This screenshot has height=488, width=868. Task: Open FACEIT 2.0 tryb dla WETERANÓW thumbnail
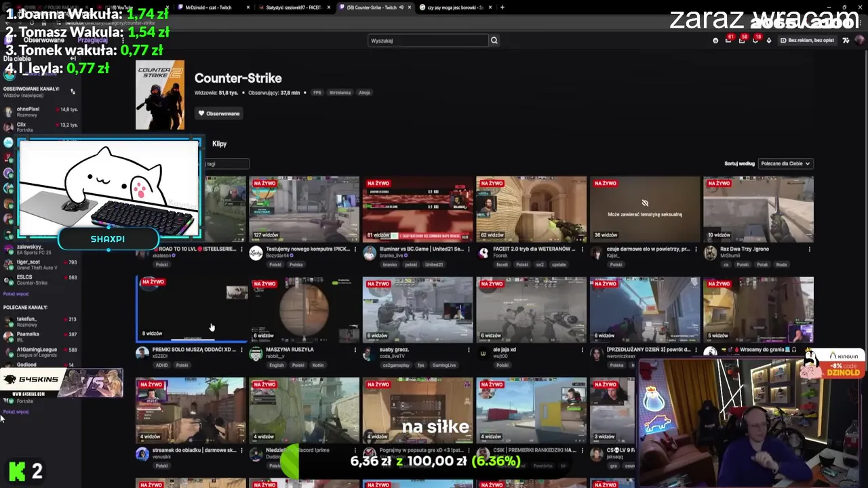pos(531,209)
